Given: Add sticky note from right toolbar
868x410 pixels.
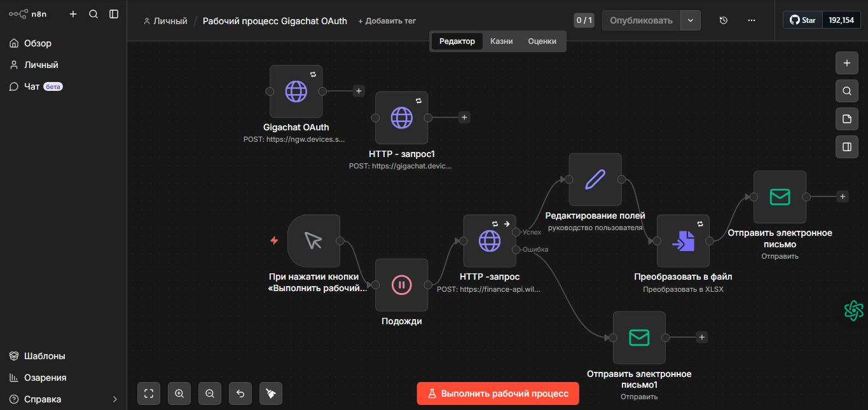Looking at the screenshot, I should click(x=846, y=119).
